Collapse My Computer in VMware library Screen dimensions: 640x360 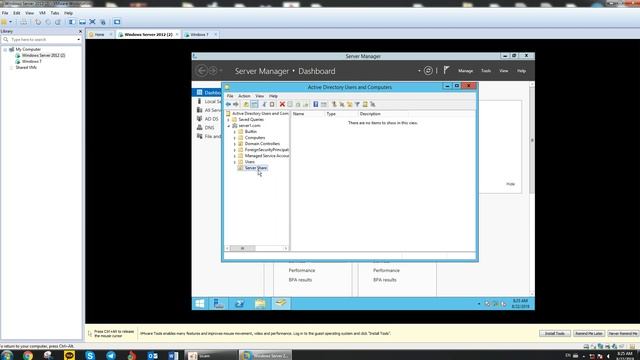5,49
